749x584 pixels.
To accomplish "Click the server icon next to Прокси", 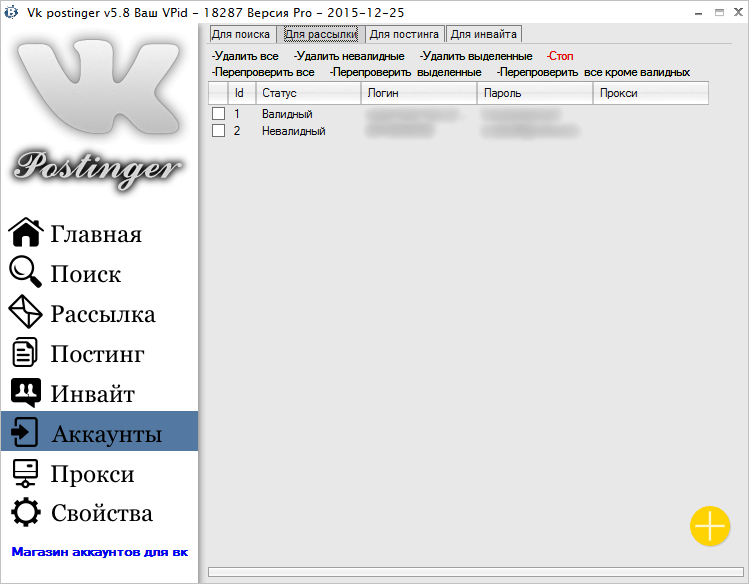I will pyautogui.click(x=25, y=473).
